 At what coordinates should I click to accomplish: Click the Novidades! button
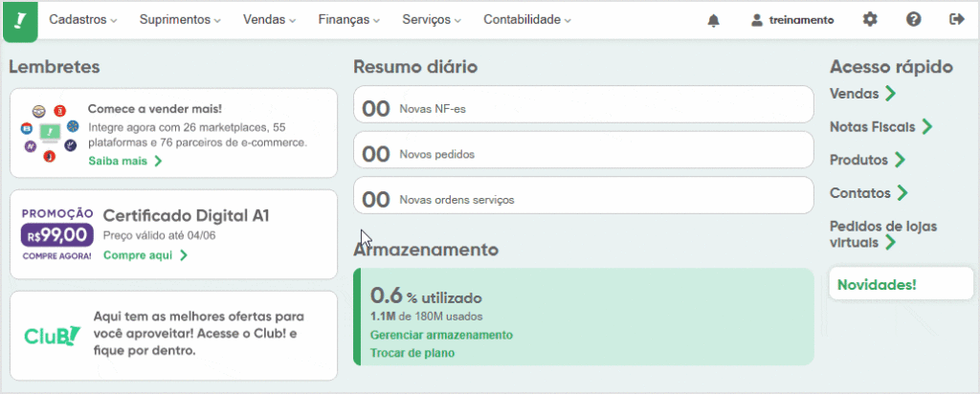pos(877,284)
